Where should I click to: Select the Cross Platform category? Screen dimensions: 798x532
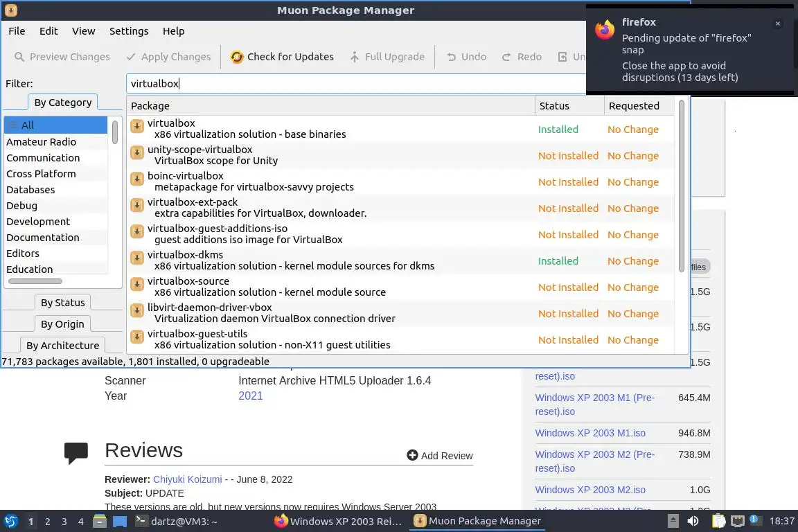[x=55, y=174]
